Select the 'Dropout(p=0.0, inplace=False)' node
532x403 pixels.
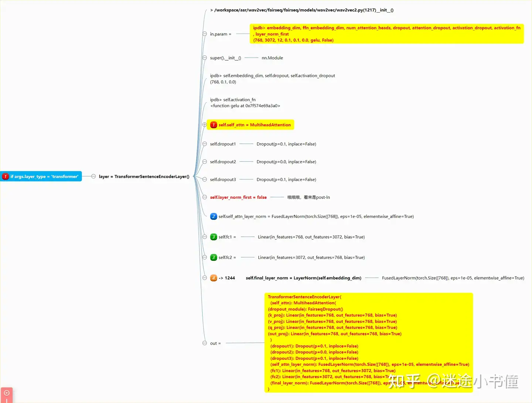[x=286, y=162]
